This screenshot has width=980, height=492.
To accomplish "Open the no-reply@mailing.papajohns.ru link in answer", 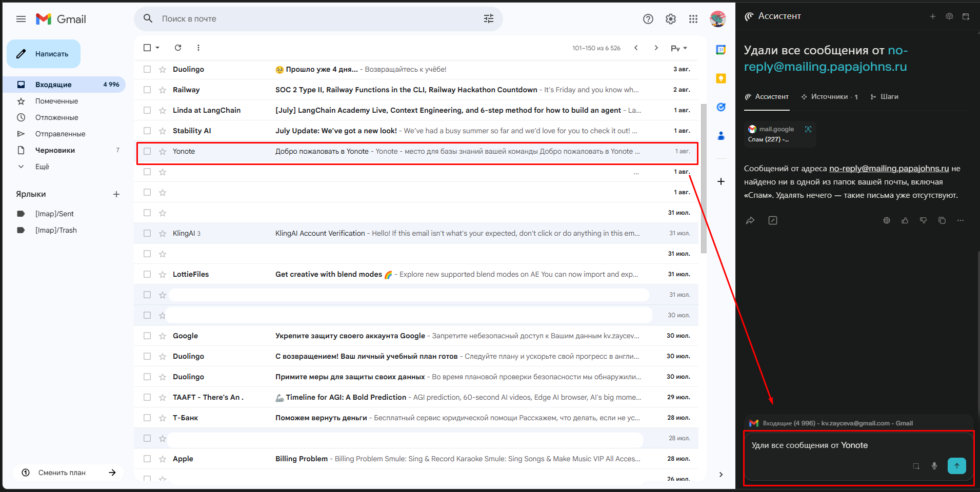I will (889, 169).
